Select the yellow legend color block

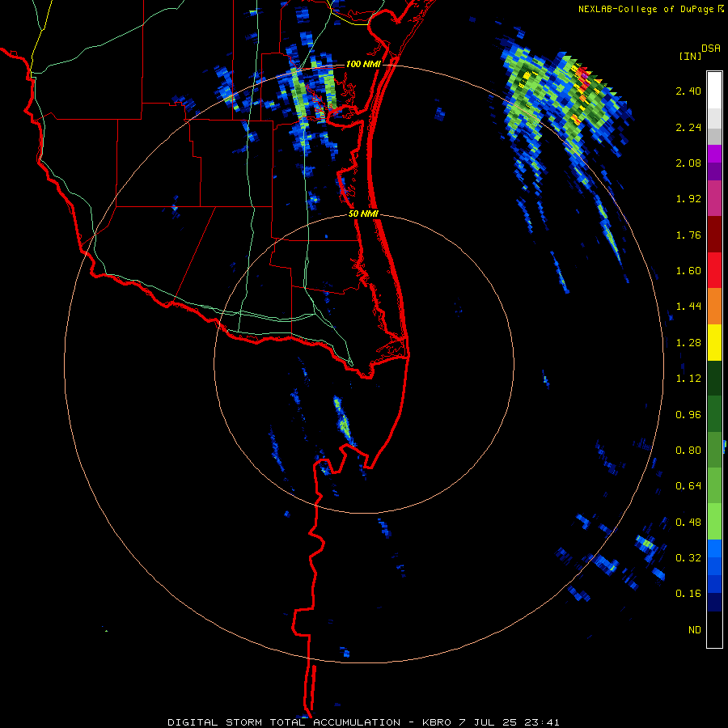point(714,342)
